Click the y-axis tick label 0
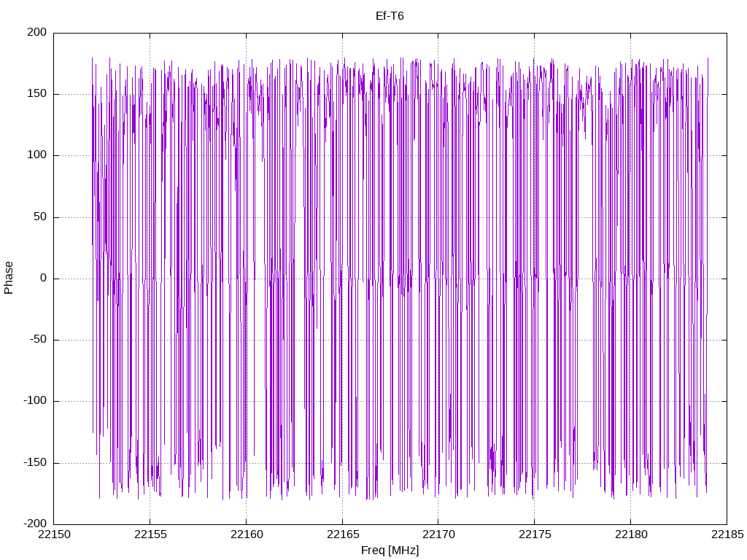Screen dimensions: 747x560 (x=44, y=278)
